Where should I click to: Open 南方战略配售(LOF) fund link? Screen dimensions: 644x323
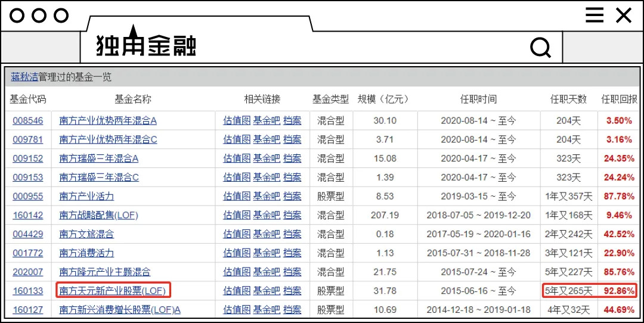[x=98, y=215]
